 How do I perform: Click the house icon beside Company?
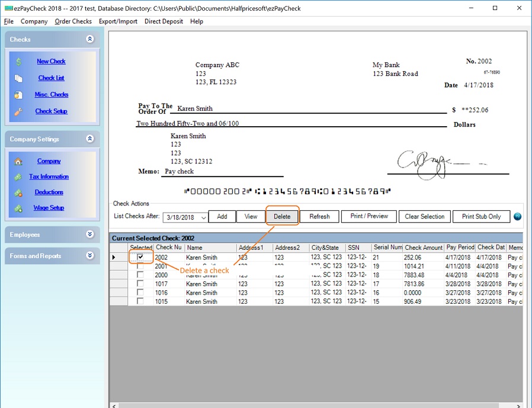(x=18, y=162)
